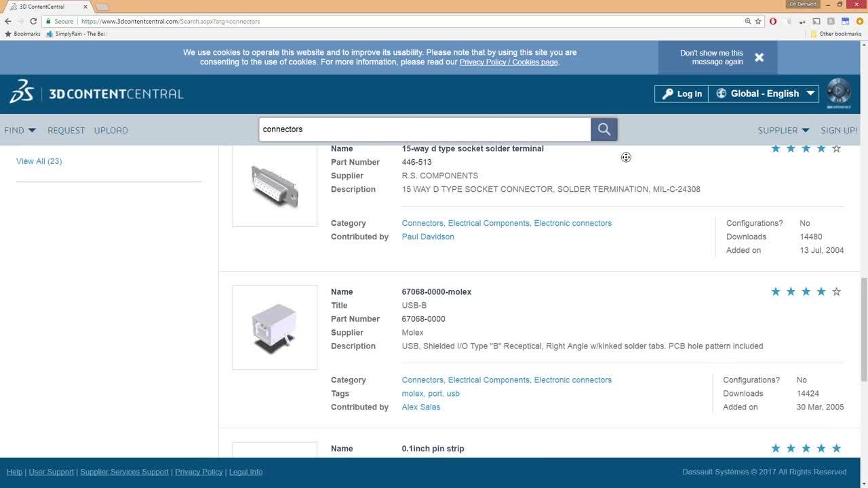Rate USB-B Molex part five stars

click(836, 292)
